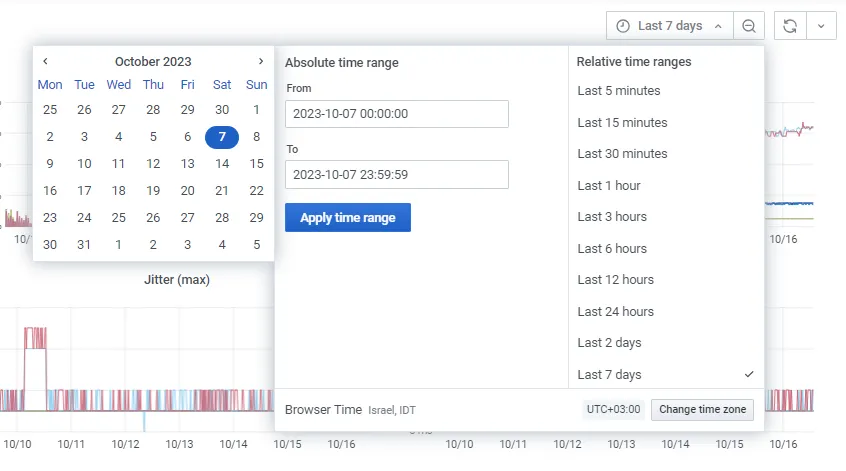Select the checked Last 7 days range
Viewport: 846px width, 471px height.
coord(666,374)
